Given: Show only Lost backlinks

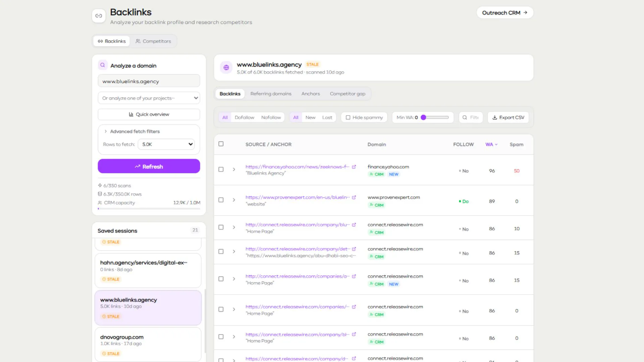Looking at the screenshot, I should [x=327, y=118].
